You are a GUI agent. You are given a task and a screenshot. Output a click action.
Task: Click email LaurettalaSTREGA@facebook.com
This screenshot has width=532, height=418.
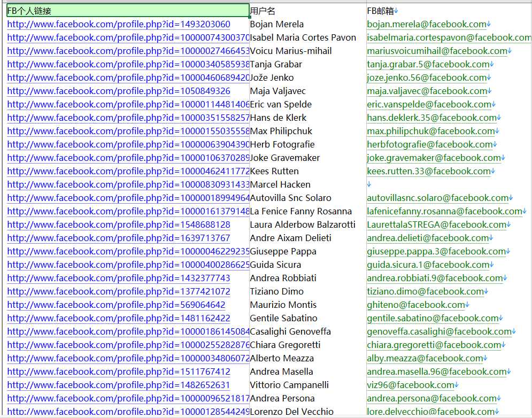pyautogui.click(x=437, y=225)
